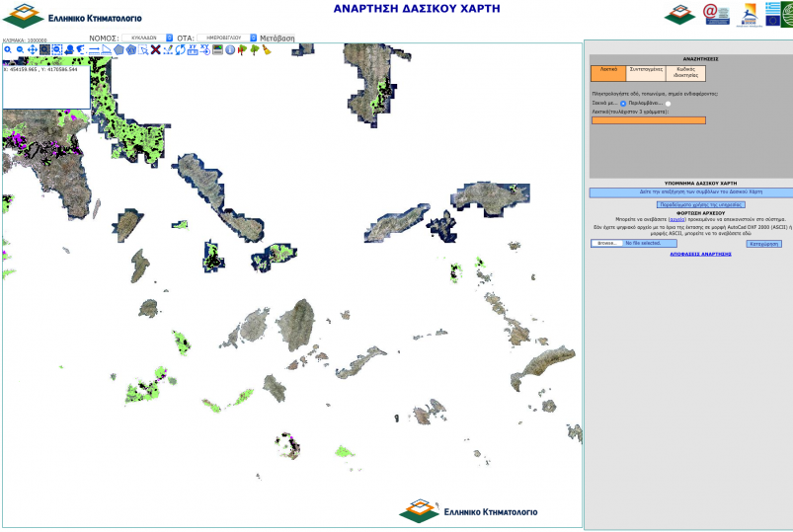
Task: Click the Browse file button
Action: 606,243
